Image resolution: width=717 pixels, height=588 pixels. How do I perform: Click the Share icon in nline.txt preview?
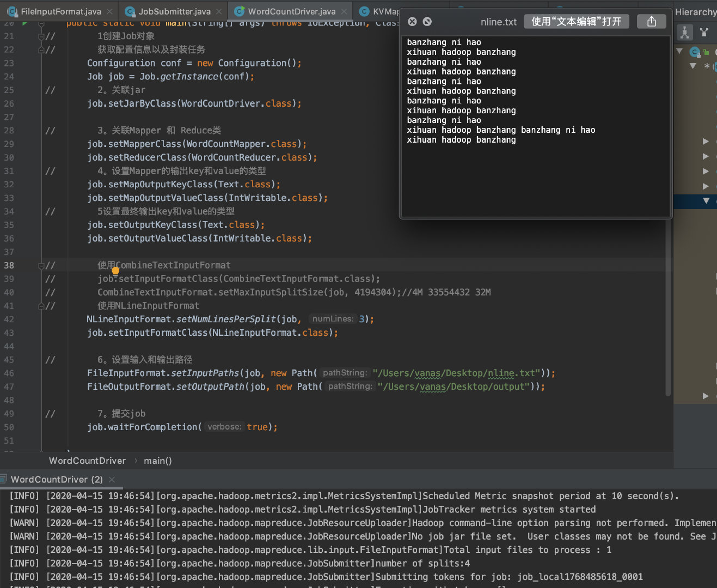click(x=651, y=21)
